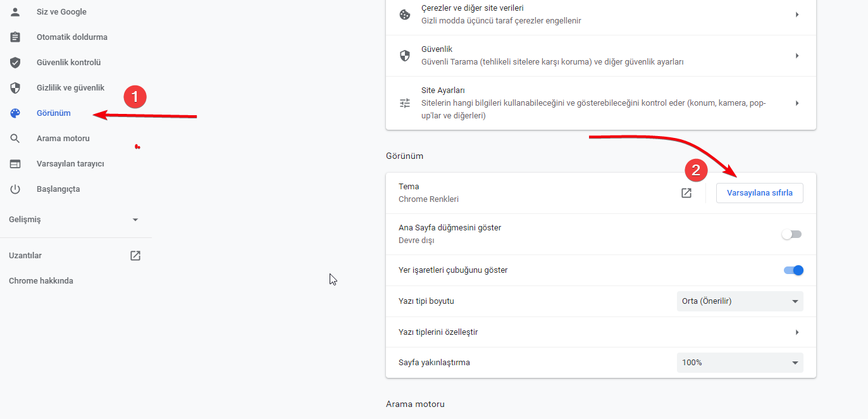
Task: Open Çerezler ve diğer site verileri
Action: [600, 15]
